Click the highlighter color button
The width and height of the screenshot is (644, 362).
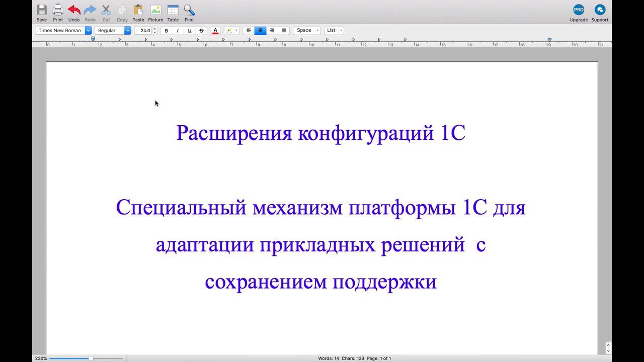coord(229,31)
